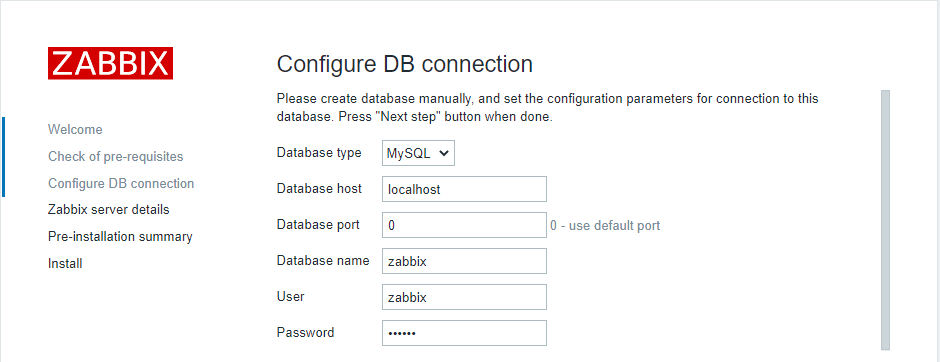The width and height of the screenshot is (940, 362).
Task: Click the '0 - use default port' hint
Action: 605,226
